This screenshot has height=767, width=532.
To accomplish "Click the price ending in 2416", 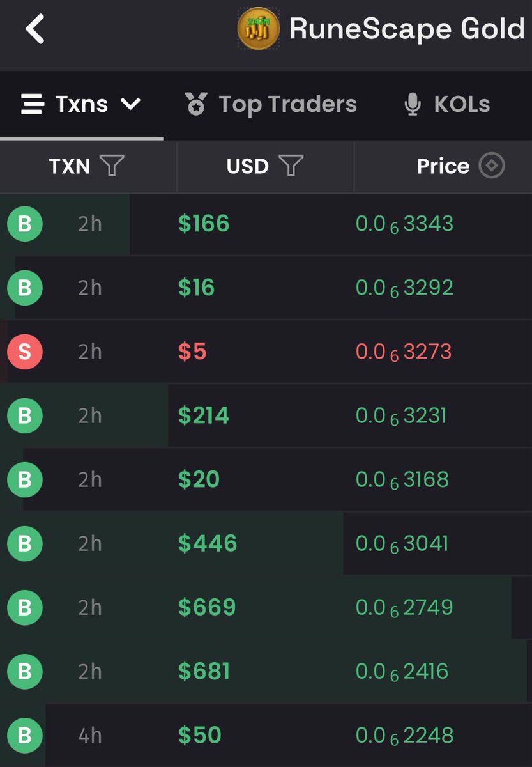I will point(402,671).
